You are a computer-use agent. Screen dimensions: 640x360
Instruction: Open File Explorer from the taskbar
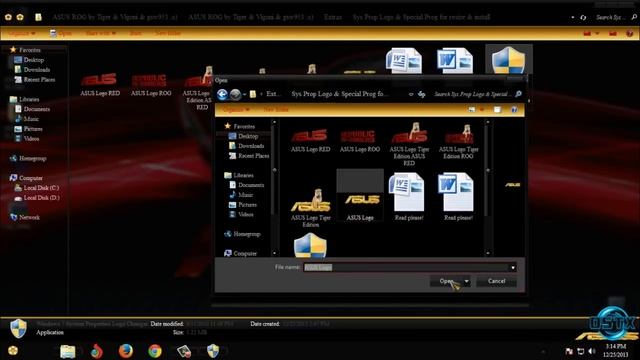click(67, 351)
